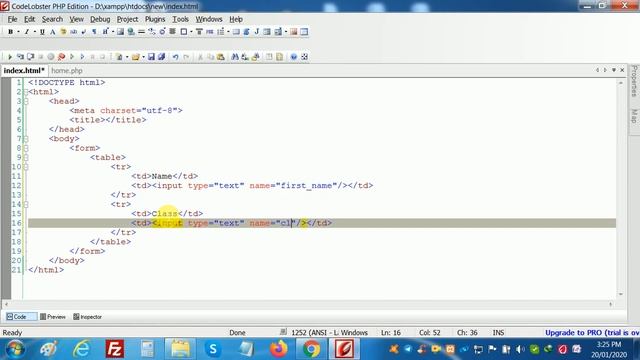Image resolution: width=640 pixels, height=360 pixels.
Task: Open a file with the folder icon
Action: [136, 57]
